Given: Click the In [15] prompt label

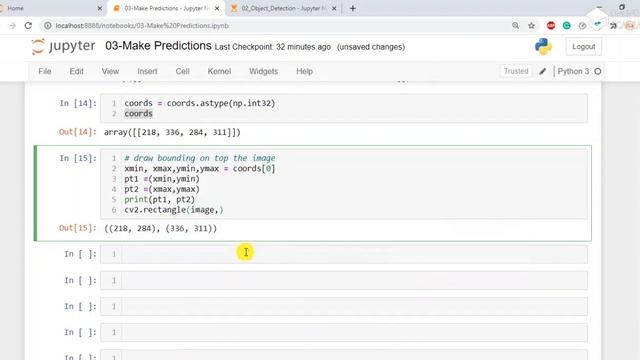Looking at the screenshot, I should point(78,158).
